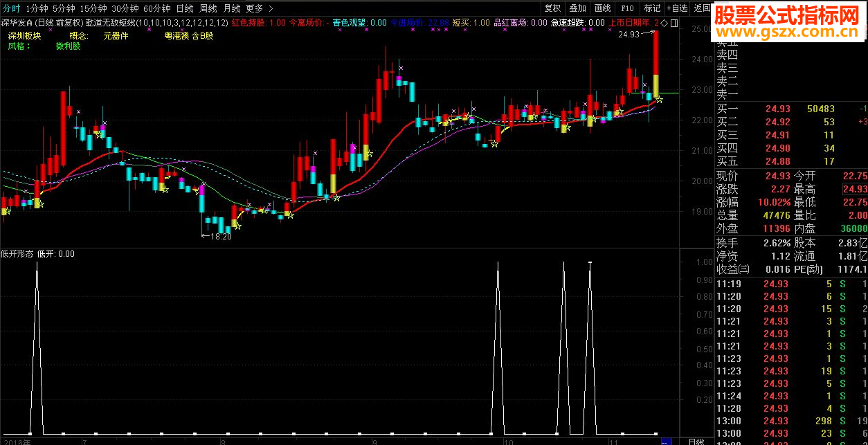Click the 标记 mark button

pos(652,8)
